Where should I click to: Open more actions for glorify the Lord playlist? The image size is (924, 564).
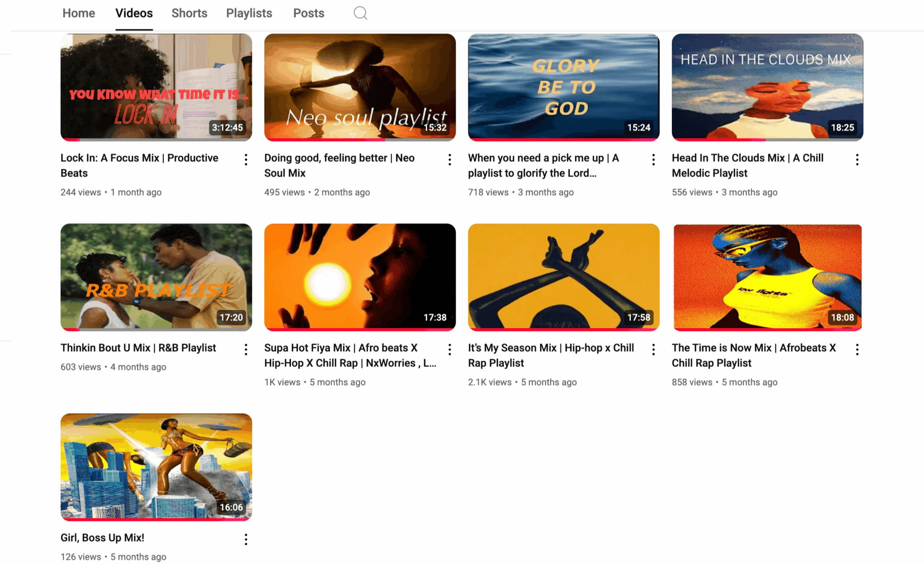pos(653,160)
